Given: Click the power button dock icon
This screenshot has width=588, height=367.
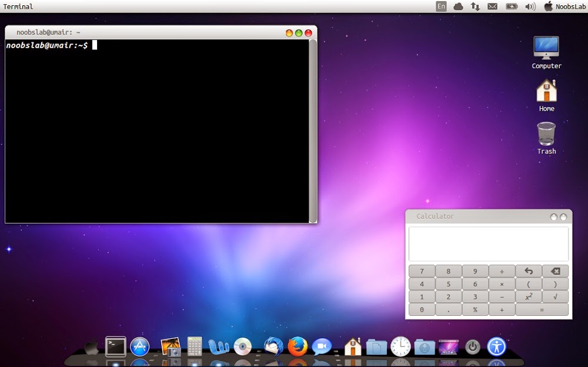Looking at the screenshot, I should pos(473,347).
